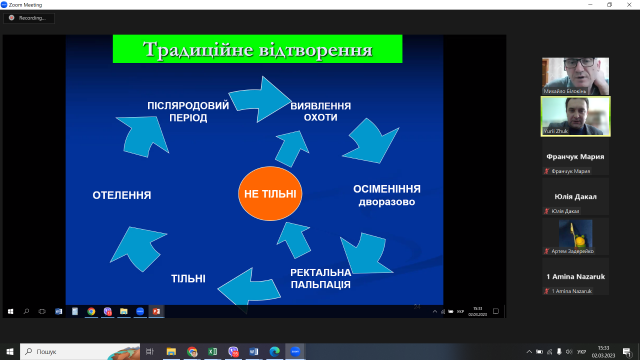Open Task View from the taskbar
The height and width of the screenshot is (360, 640).
click(150, 351)
